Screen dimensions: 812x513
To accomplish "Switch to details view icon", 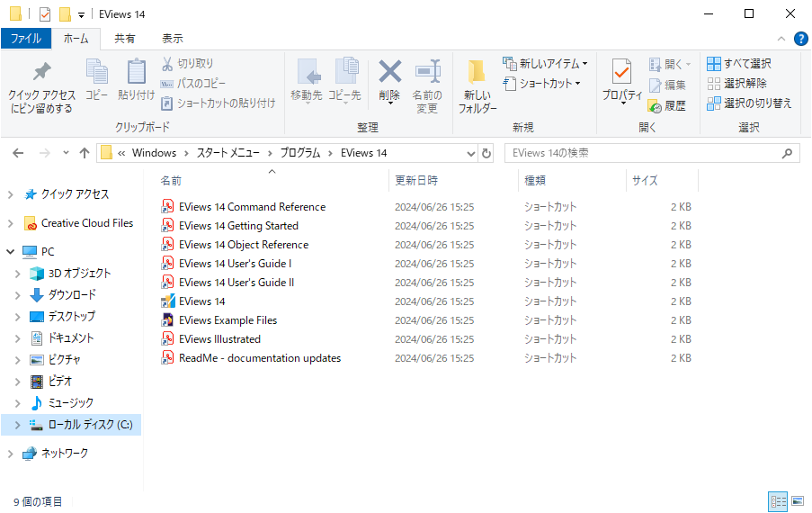I will click(778, 501).
